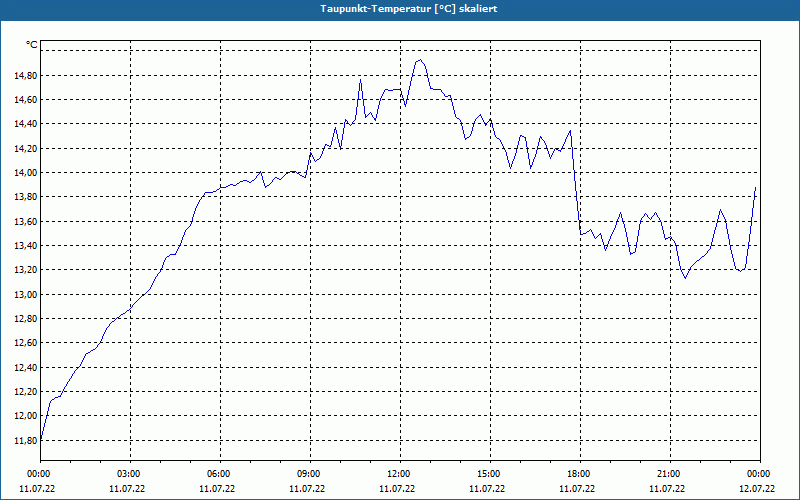Click the 11,80 y-axis label
Viewport: 800px width, 500px height.
(x=25, y=440)
